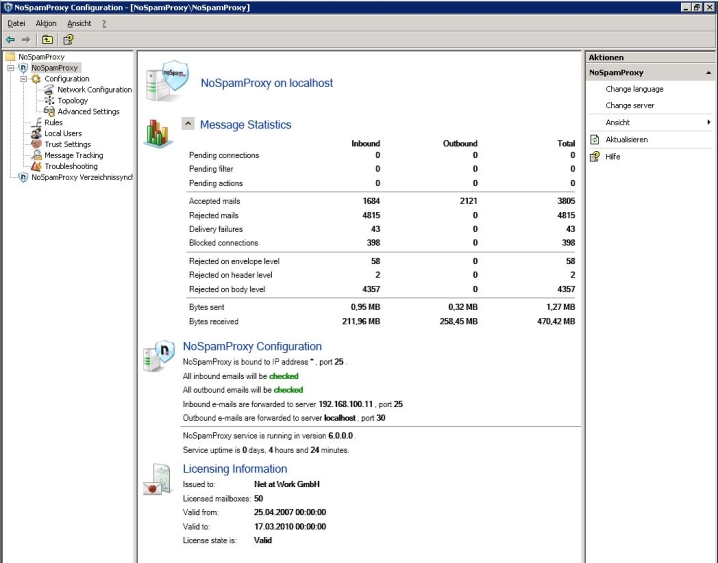Screen dimensions: 718x563
Task: Select the Rules node
Action: [53, 123]
